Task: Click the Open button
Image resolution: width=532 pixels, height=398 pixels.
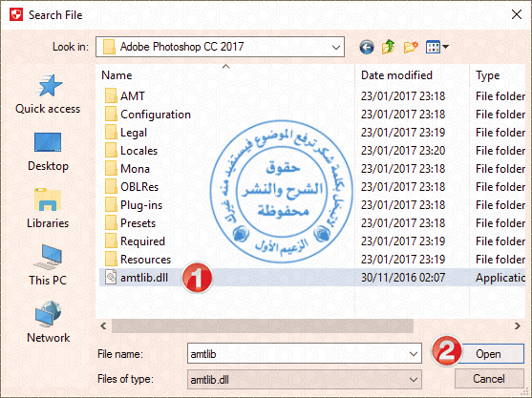Action: (x=489, y=354)
